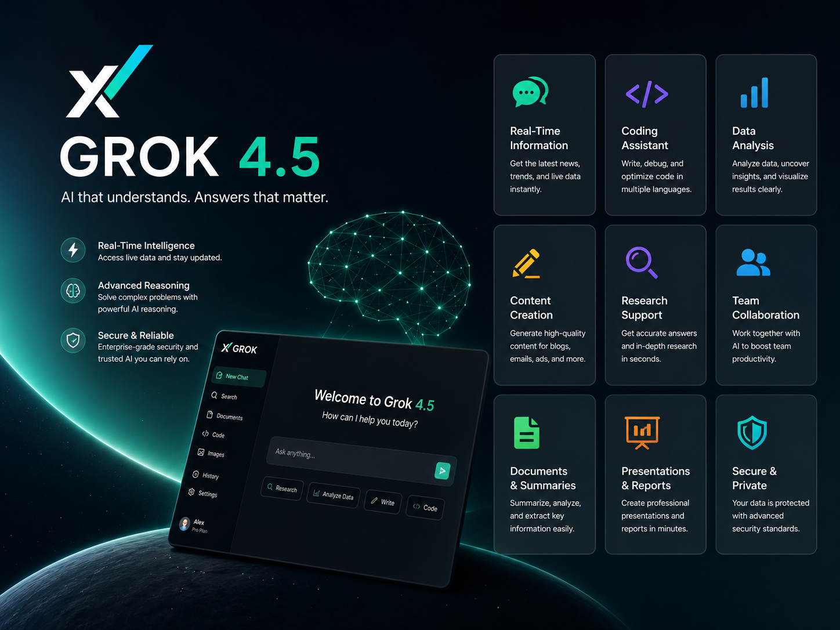
Task: Click the 'Presentations & Reports' card title
Action: pos(656,479)
